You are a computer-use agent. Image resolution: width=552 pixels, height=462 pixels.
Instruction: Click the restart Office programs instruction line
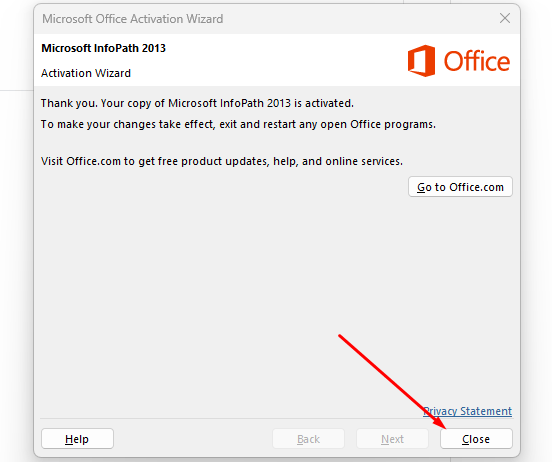[238, 124]
